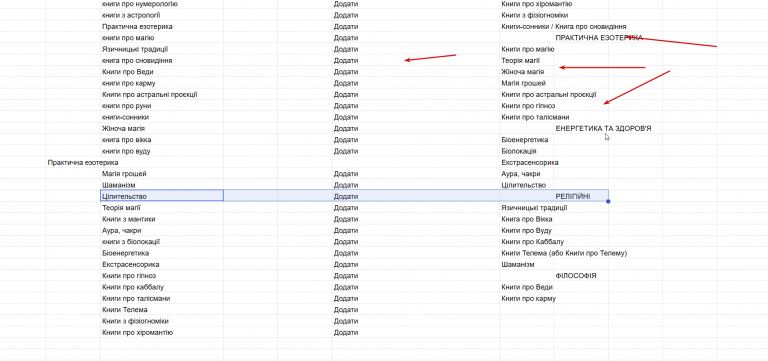Screen dimensions: 768x361
Task: Click 'Додати' beside 'Книги з мантики'
Action: [346, 219]
